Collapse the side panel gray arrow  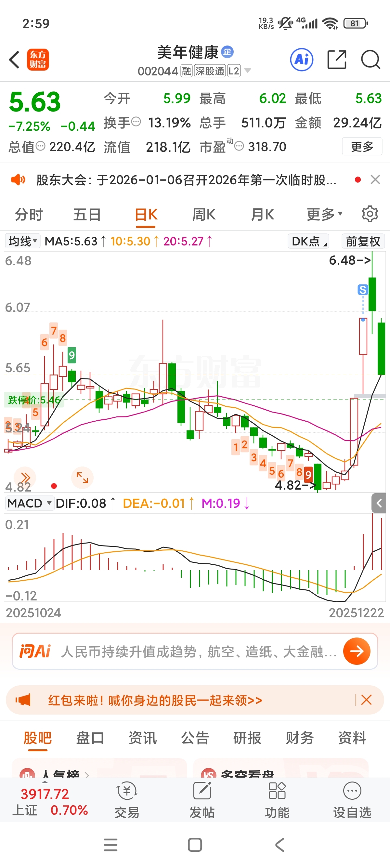379,504
